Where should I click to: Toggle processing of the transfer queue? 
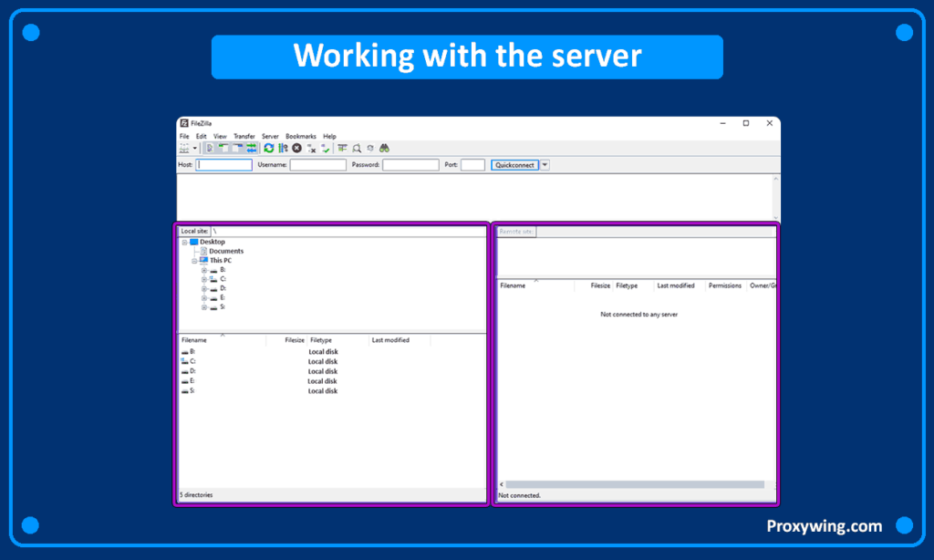coord(283,149)
